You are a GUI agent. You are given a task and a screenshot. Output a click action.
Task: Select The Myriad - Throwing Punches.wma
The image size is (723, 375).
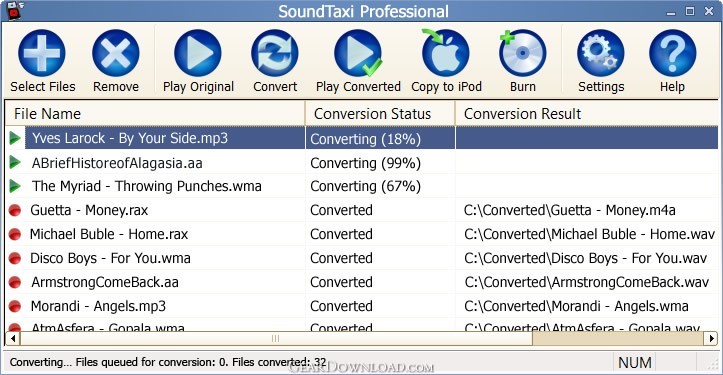147,186
